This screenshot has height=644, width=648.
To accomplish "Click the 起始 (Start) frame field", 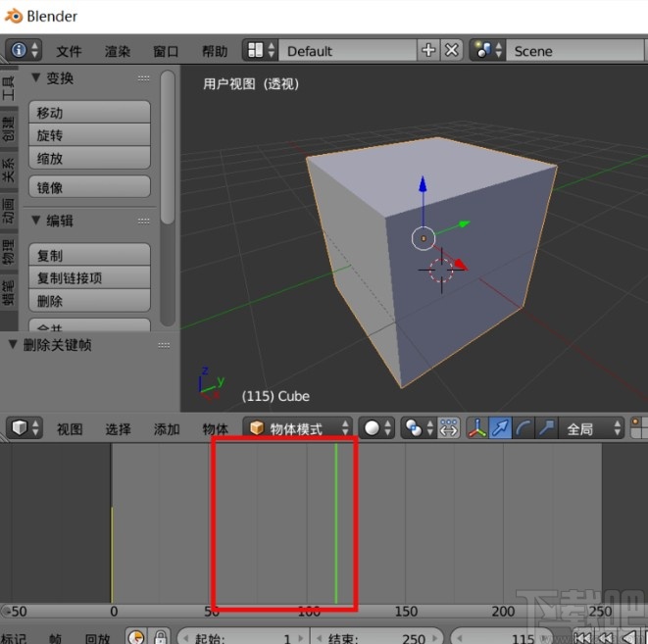I will pos(244,638).
